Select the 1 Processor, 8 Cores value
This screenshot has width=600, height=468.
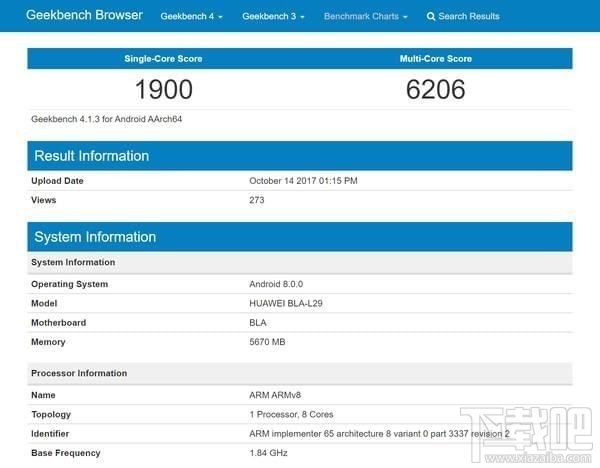click(291, 414)
